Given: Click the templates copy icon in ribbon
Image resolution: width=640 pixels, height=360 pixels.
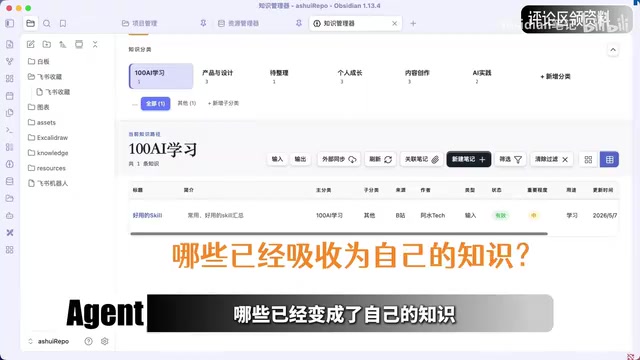Looking at the screenshot, I should (x=9, y=113).
